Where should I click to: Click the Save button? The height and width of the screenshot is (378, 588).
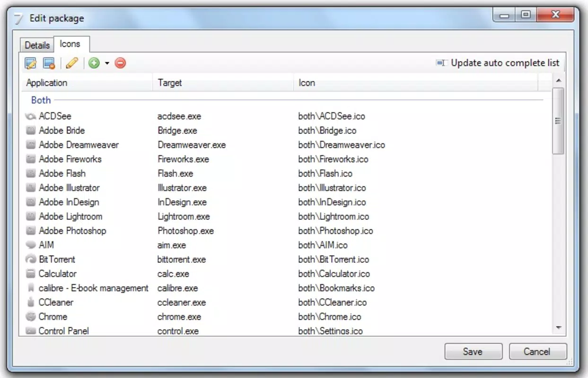473,352
